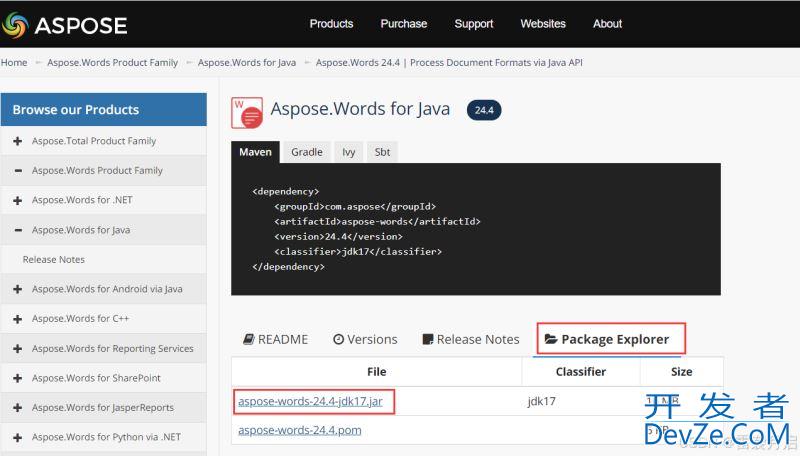Open the Products menu
Image resolution: width=800 pixels, height=456 pixels.
click(x=331, y=24)
